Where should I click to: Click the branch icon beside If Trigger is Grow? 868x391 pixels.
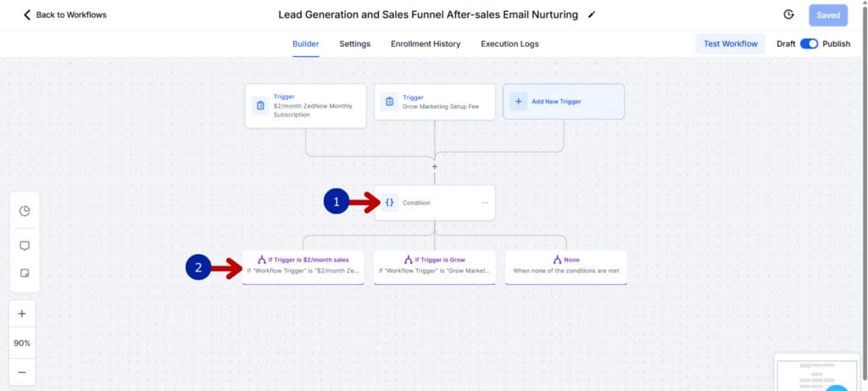[409, 260]
